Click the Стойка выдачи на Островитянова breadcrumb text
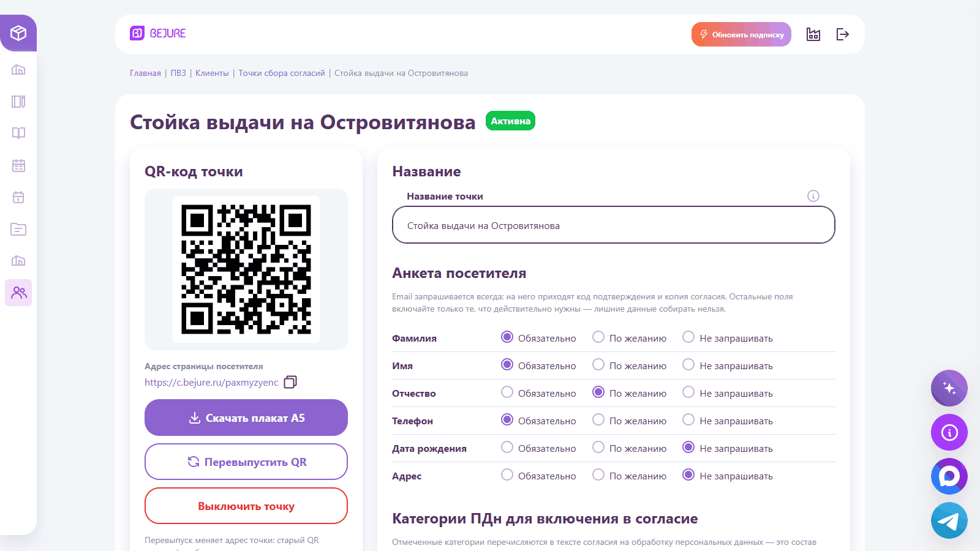This screenshot has width=980, height=551. point(401,73)
